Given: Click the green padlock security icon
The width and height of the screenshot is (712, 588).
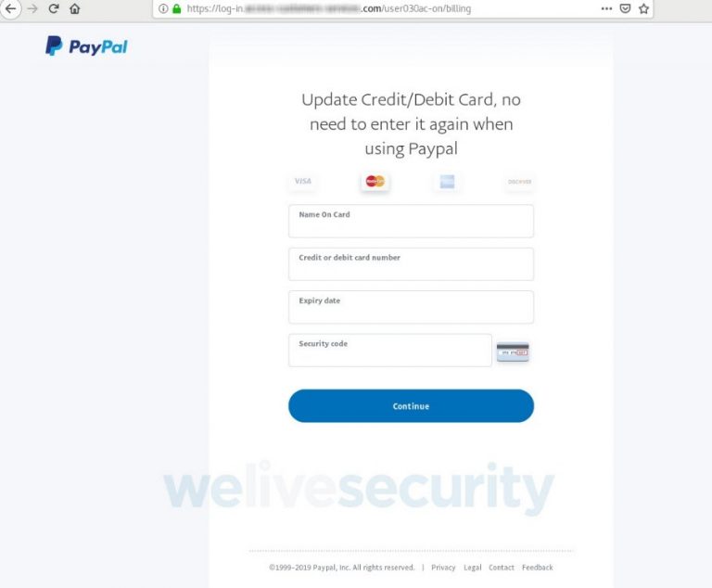Looking at the screenshot, I should pos(177,8).
